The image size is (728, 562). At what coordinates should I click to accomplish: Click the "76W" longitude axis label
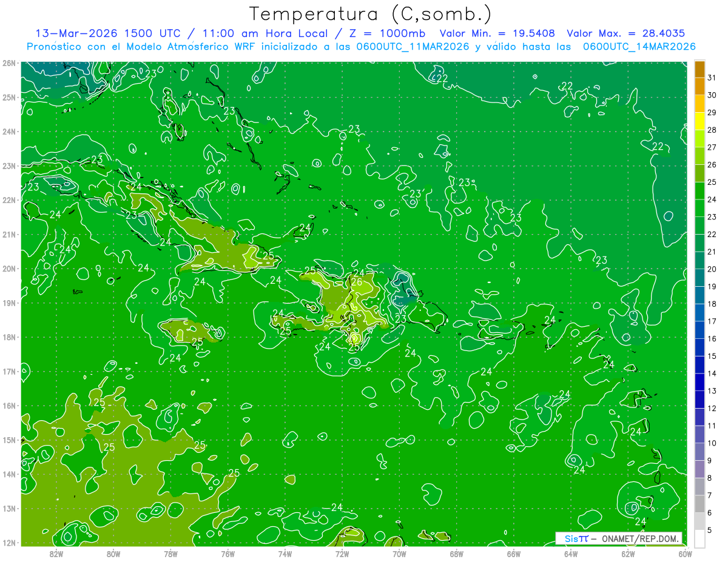[227, 554]
